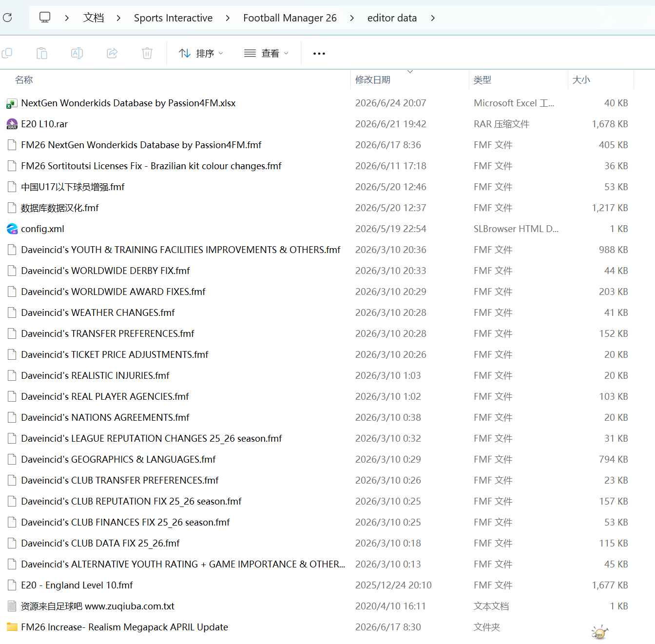Select file icon of FM26 Sortitoutsi Licenses Fix
This screenshot has height=644, width=655.
(12, 166)
